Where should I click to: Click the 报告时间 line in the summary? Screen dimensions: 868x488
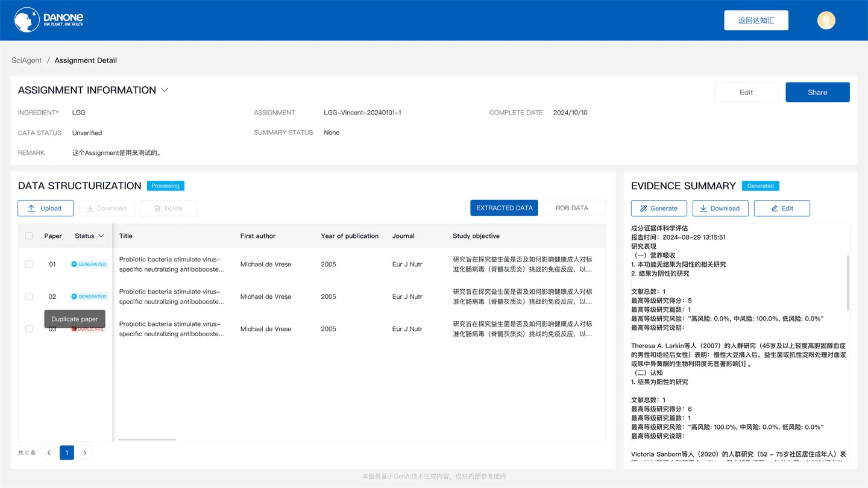pos(678,237)
